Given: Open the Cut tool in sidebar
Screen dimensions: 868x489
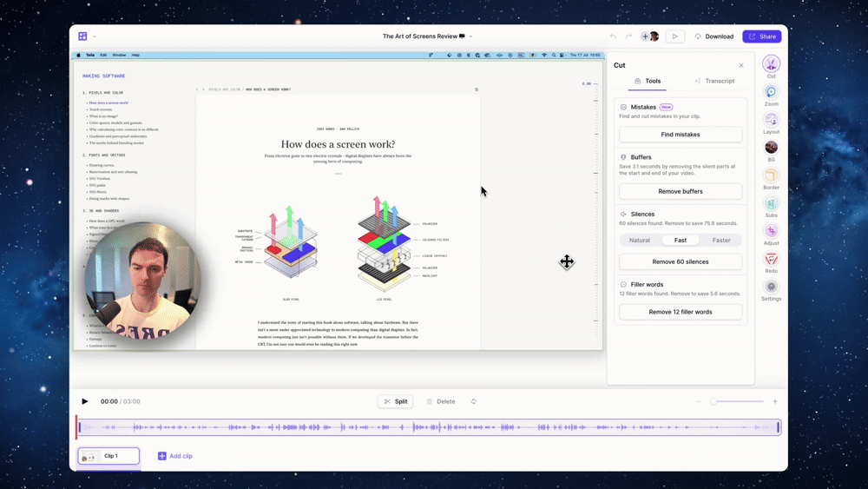Looking at the screenshot, I should pos(771,67).
